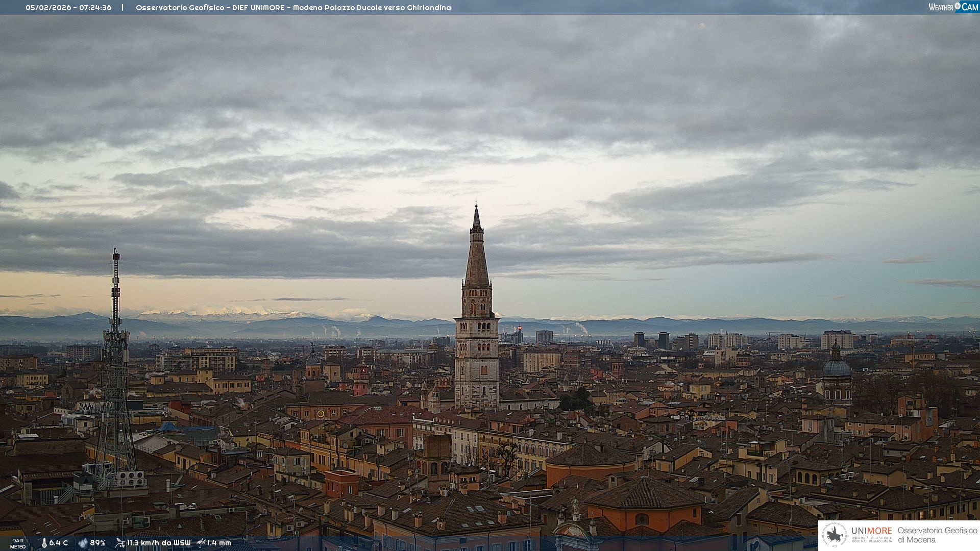Click the rain umbrella icon

pos(201,543)
